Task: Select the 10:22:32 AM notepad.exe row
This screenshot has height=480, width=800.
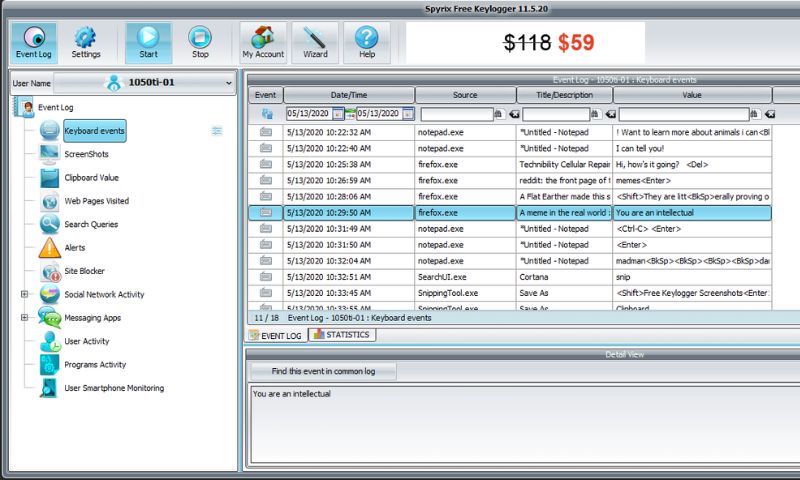Action: point(510,133)
